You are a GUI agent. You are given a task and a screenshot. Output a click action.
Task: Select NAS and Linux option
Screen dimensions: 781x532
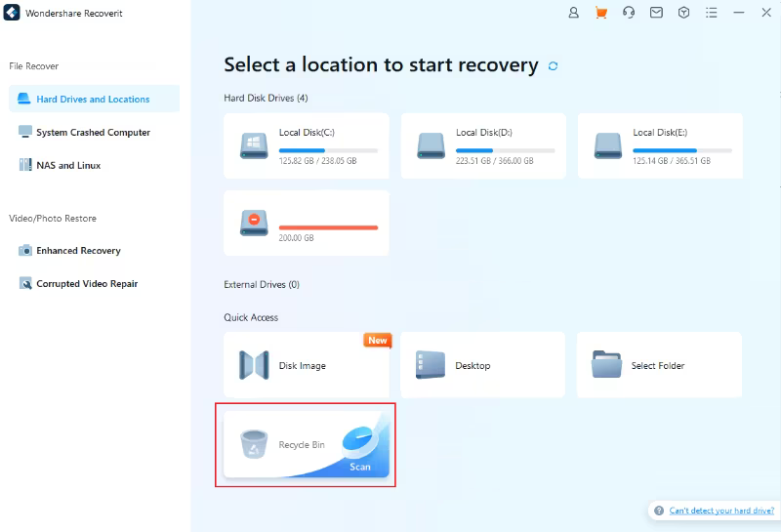[x=68, y=165]
